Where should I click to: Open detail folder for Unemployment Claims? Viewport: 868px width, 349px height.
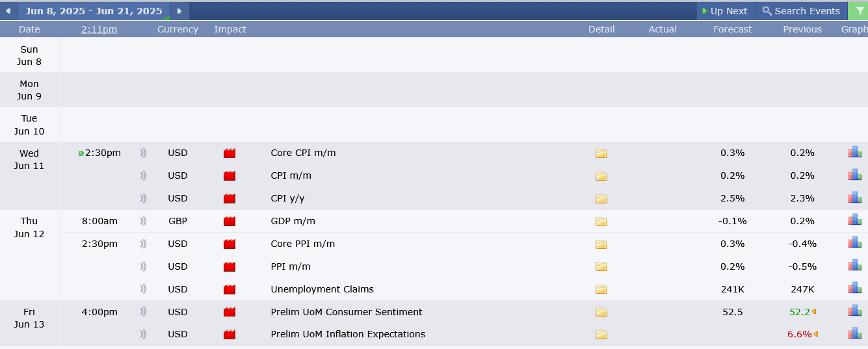[601, 289]
